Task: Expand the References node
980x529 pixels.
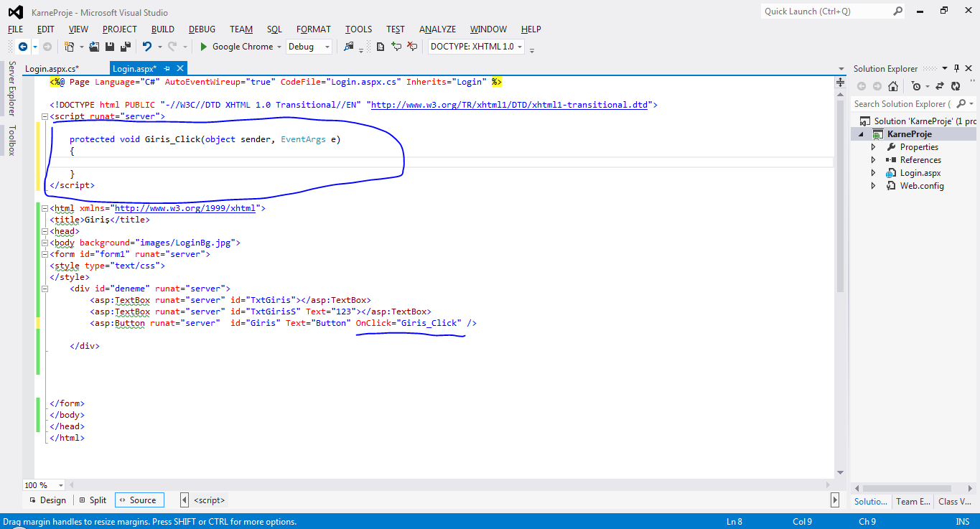Action: 873,160
